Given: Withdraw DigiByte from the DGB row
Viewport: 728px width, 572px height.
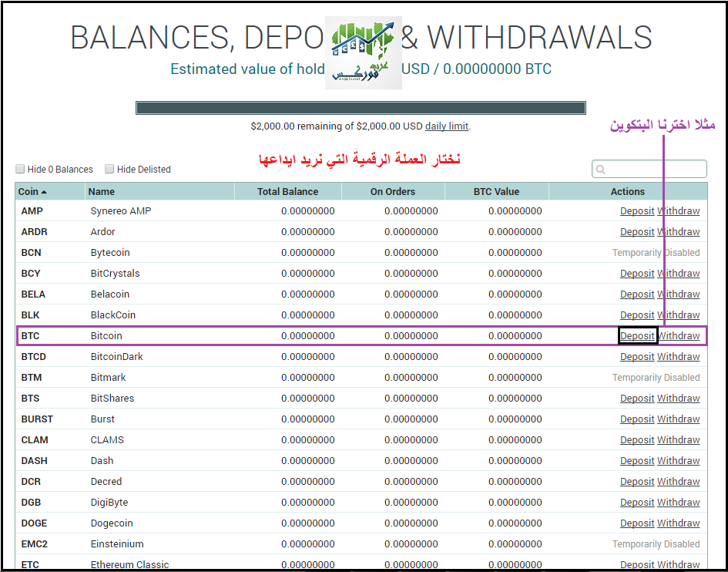Looking at the screenshot, I should point(679,503).
